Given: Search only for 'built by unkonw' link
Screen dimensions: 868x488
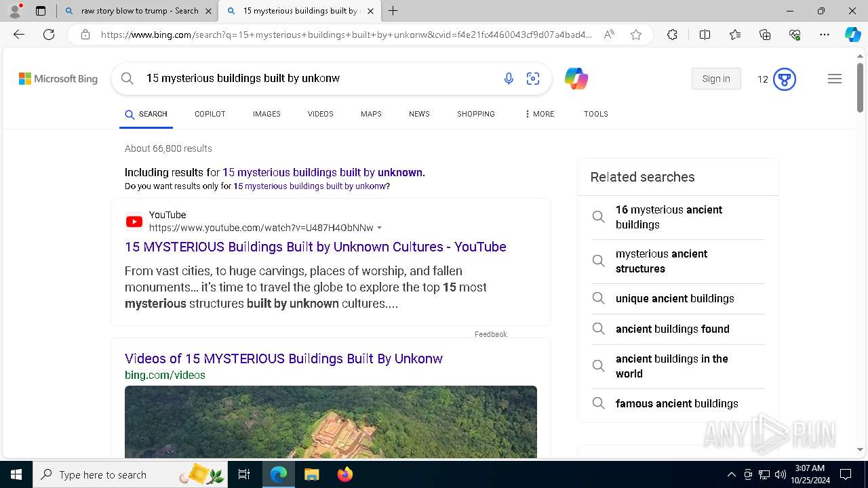Looking at the screenshot, I should (310, 186).
